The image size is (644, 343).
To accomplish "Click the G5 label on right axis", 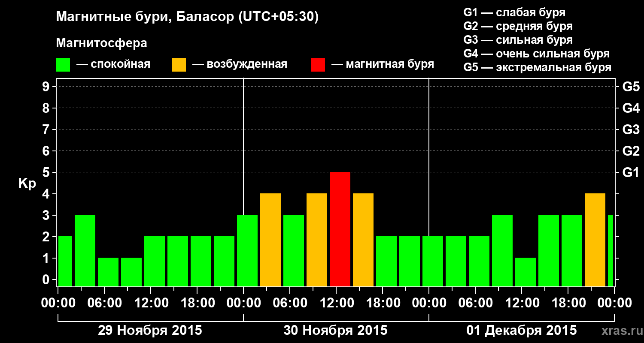I will point(631,87).
